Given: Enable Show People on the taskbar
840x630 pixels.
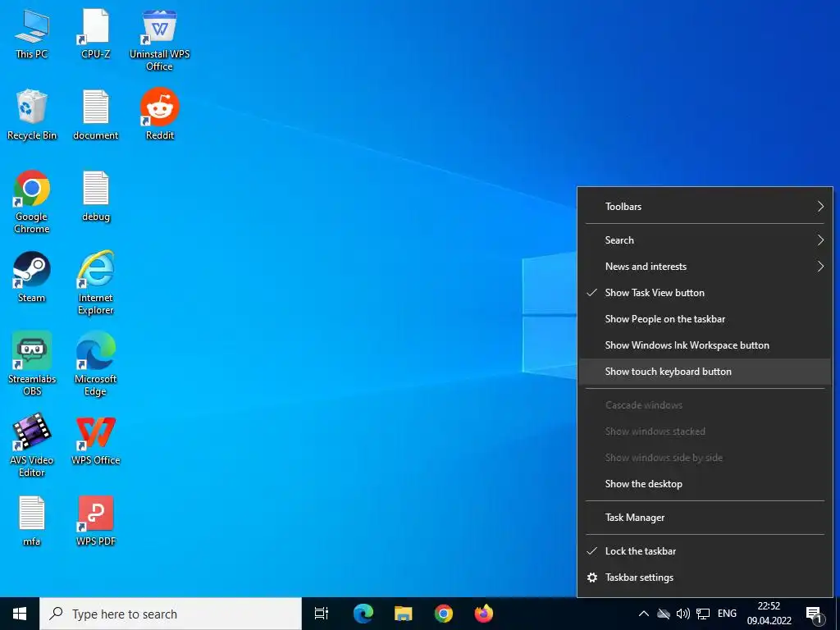Looking at the screenshot, I should 705,319.
